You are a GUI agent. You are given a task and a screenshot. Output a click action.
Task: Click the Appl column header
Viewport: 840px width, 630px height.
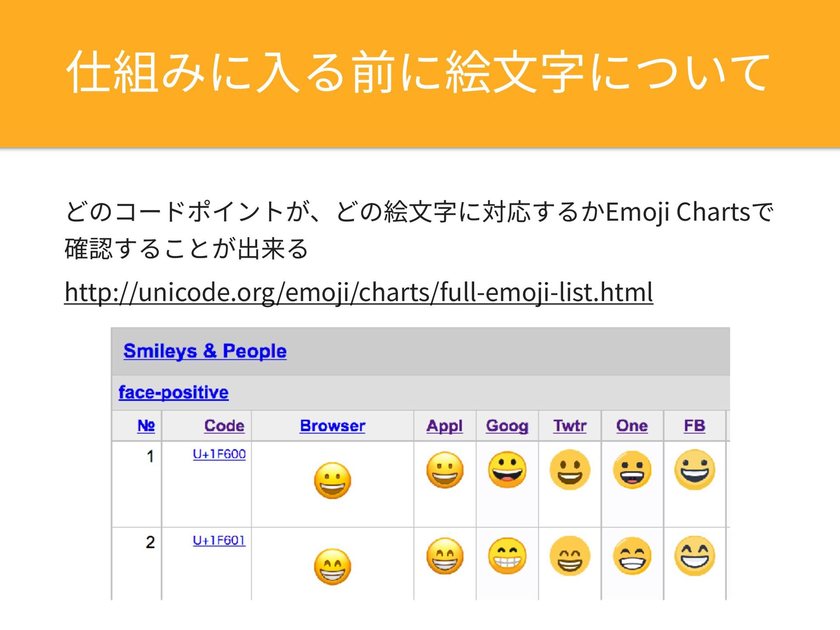pos(444,426)
